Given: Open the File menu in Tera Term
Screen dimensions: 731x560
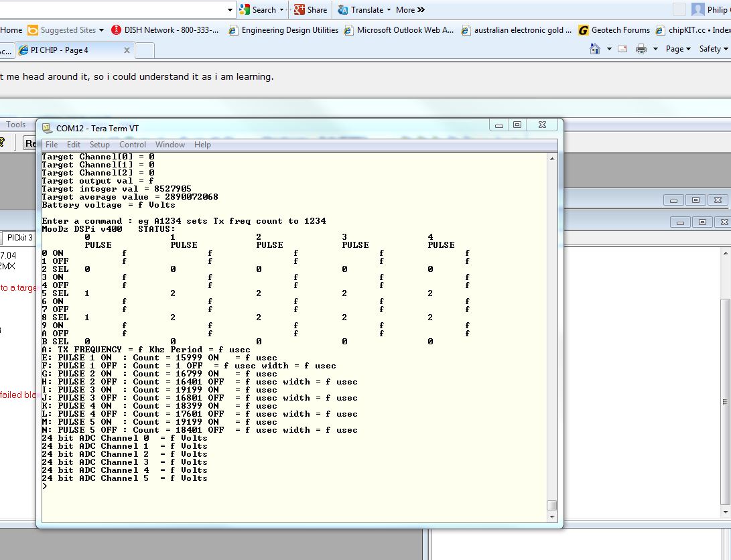Looking at the screenshot, I should [x=52, y=145].
